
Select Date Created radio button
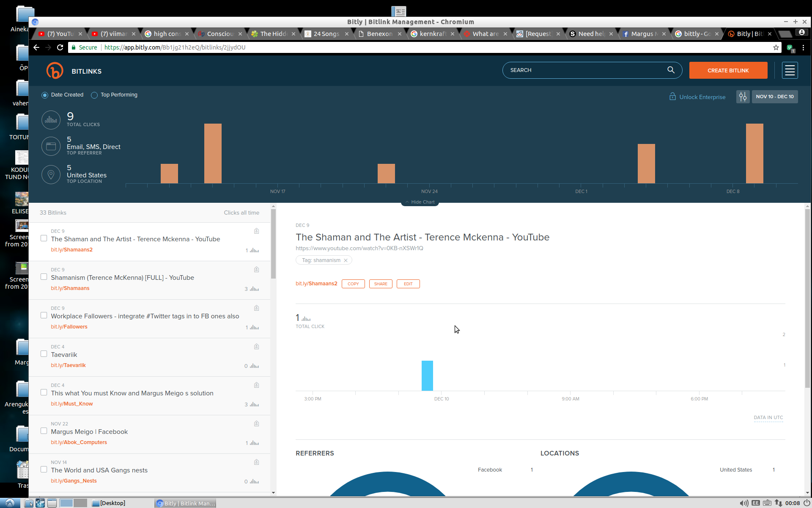click(45, 95)
